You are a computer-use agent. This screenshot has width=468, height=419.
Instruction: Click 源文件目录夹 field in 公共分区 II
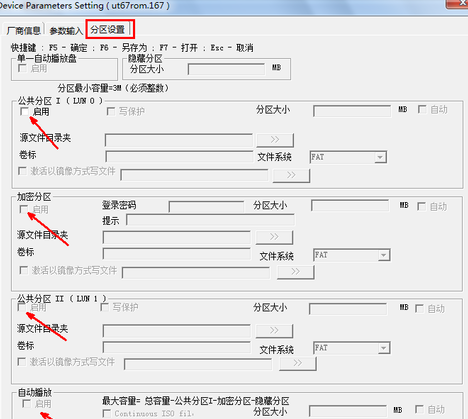point(177,331)
